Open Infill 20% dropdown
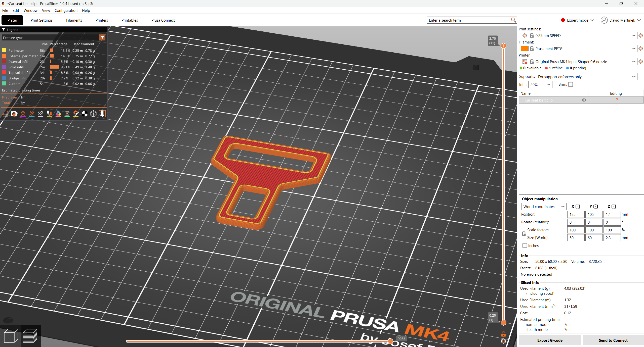Viewport: 644px width, 347px height. click(540, 84)
